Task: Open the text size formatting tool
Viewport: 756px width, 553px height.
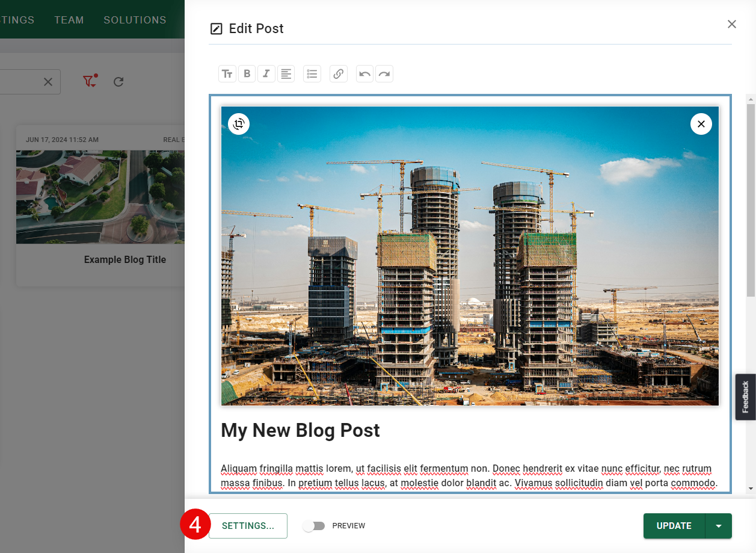Action: (x=227, y=74)
